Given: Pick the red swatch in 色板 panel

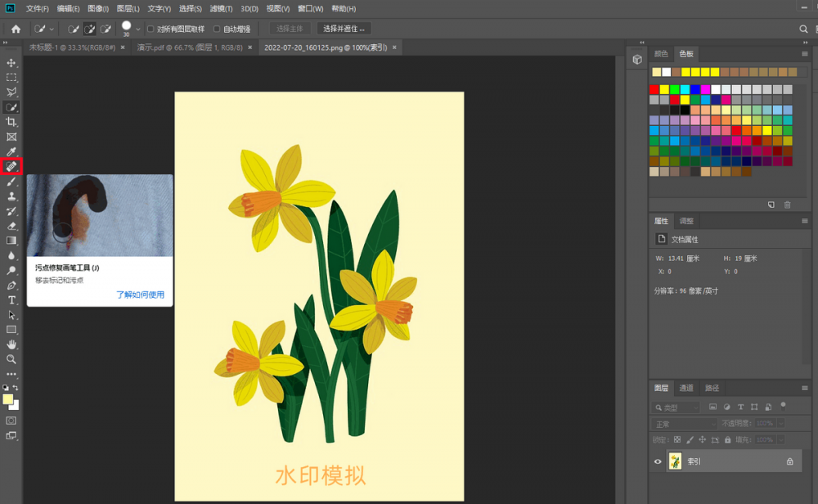Looking at the screenshot, I should pos(654,89).
